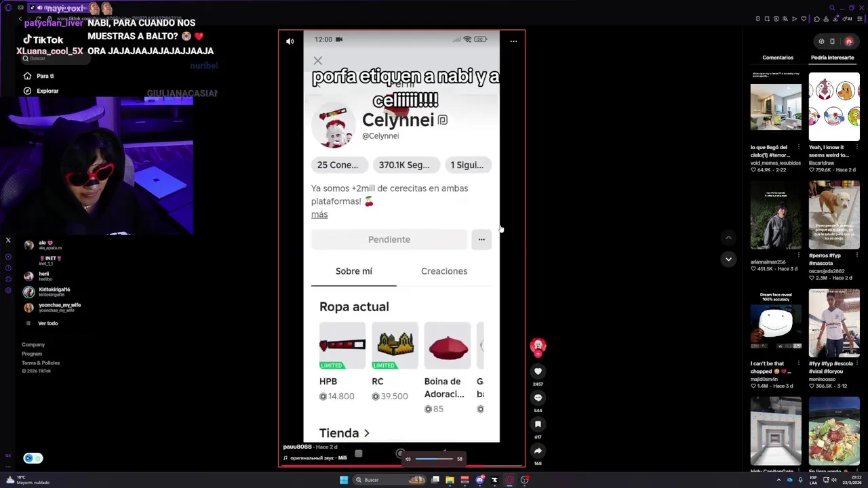Screen dimensions: 868x488
Task: Open the weather widget showing 18°C
Action: pyautogui.click(x=27, y=480)
